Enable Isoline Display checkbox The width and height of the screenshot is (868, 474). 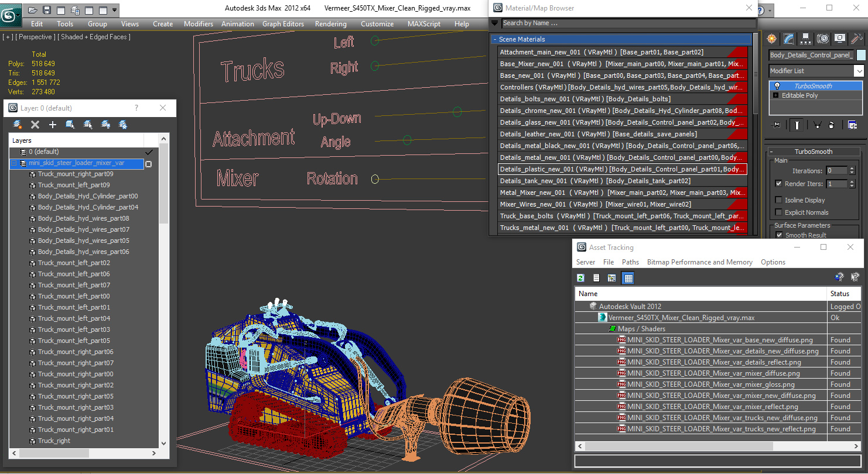(778, 200)
